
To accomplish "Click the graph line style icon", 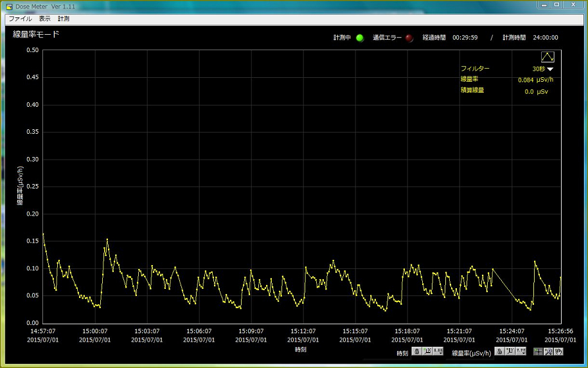I will (548, 57).
